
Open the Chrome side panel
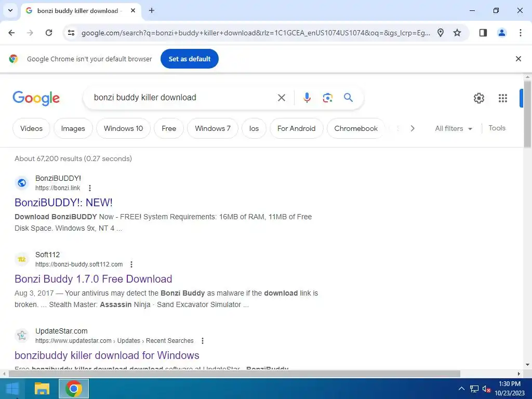click(x=483, y=33)
